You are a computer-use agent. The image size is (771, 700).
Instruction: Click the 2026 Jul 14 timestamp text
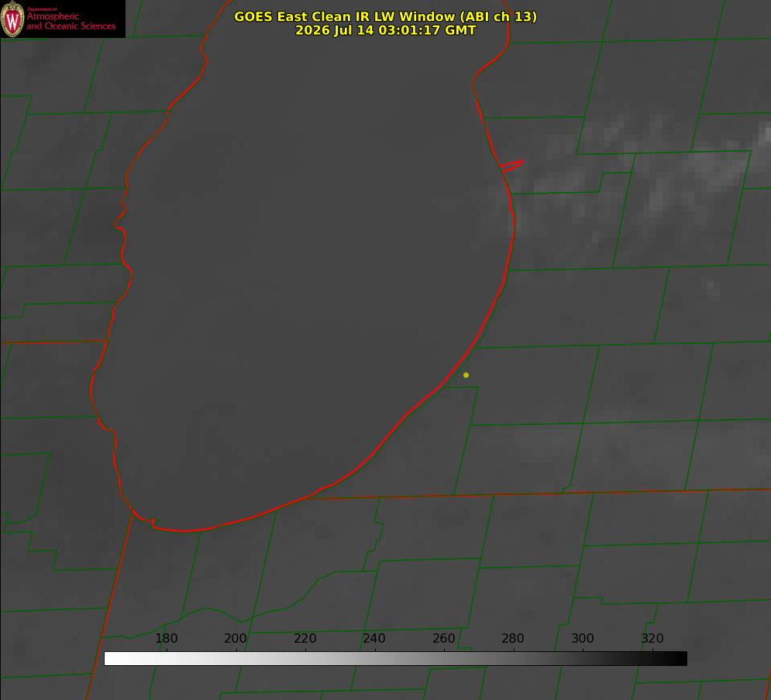click(x=385, y=30)
